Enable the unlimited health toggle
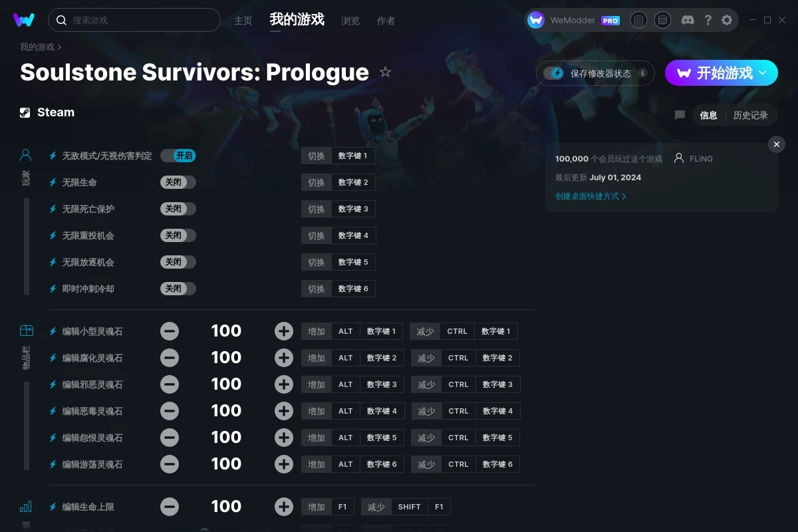 coord(178,182)
